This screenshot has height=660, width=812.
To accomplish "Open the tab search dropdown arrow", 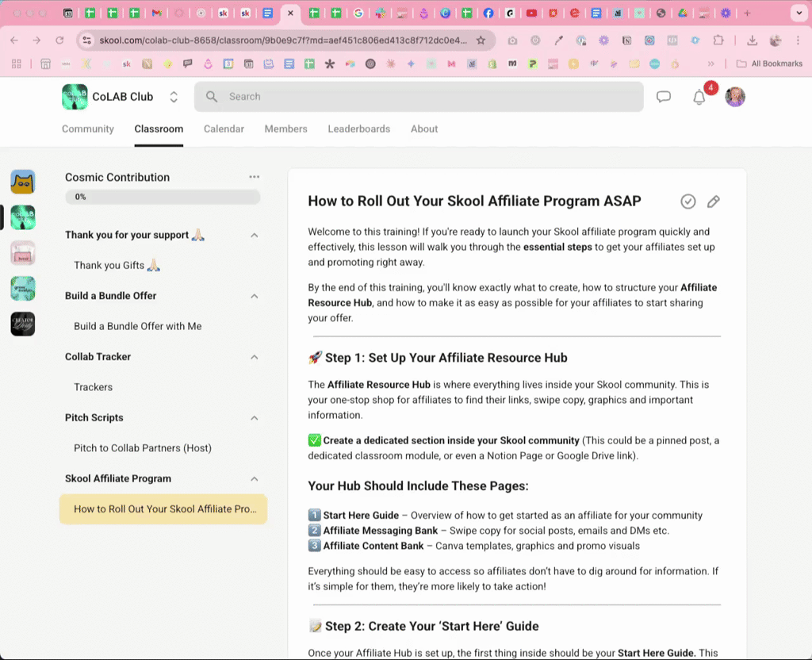I will point(799,13).
